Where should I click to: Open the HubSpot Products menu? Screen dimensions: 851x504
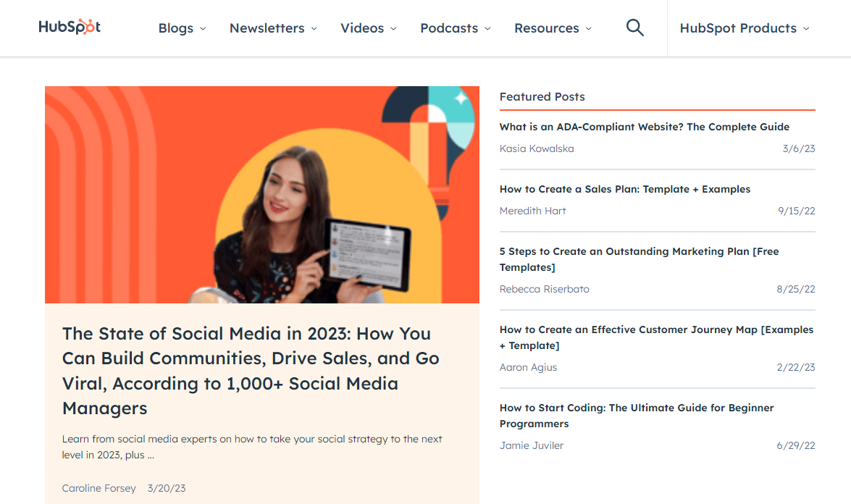745,28
